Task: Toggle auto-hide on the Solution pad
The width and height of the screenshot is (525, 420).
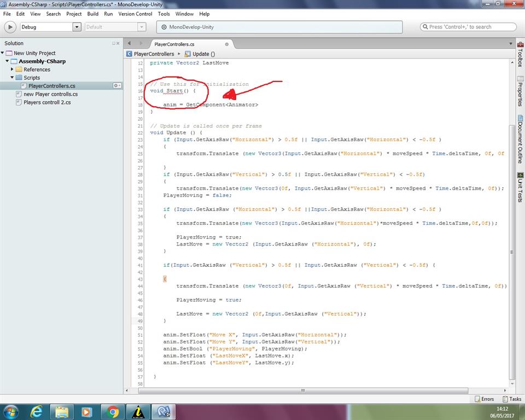Action: click(114, 43)
